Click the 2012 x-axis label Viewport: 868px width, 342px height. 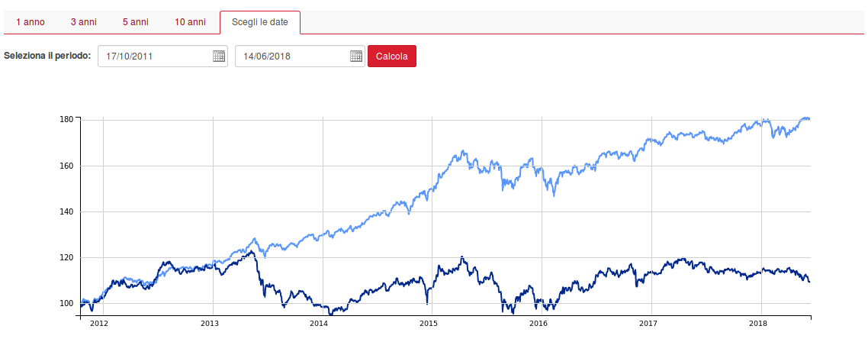(x=99, y=324)
